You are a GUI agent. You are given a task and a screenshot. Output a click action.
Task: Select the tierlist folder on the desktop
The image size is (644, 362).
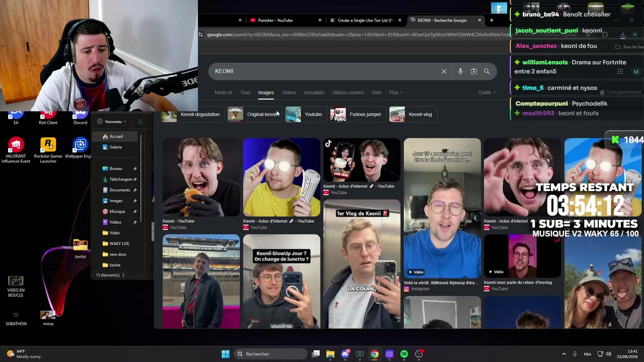tap(80, 249)
